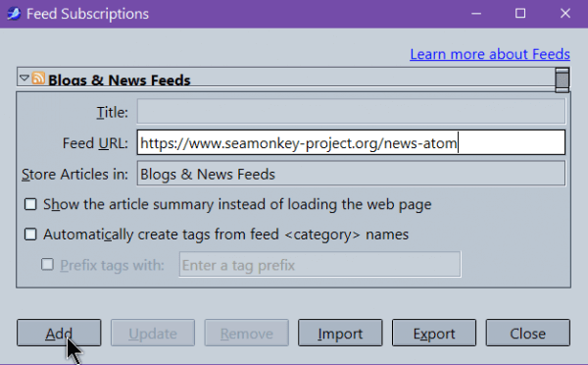Image resolution: width=588 pixels, height=365 pixels.
Task: Maximize the Feed Subscriptions window
Action: [520, 14]
